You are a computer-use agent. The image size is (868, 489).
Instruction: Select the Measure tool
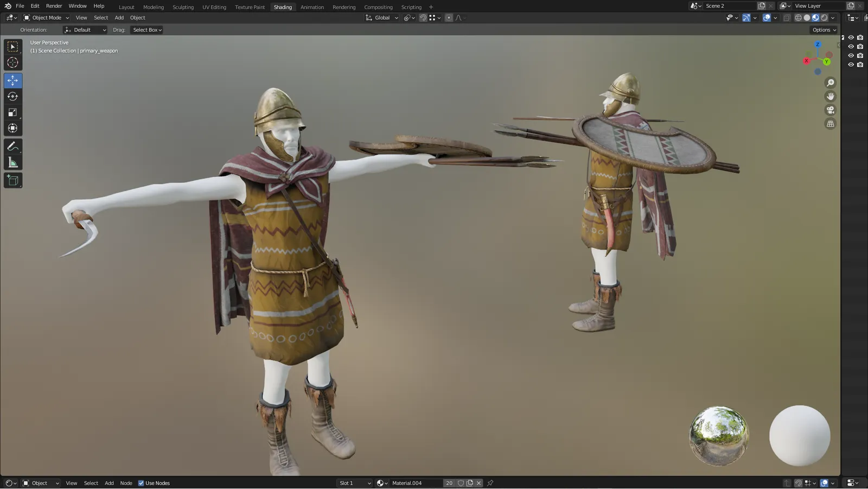(12, 162)
